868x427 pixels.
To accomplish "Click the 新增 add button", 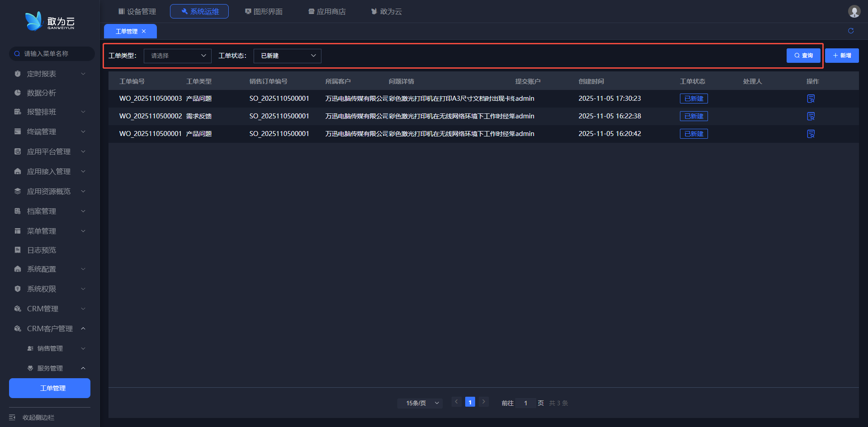I will coord(842,56).
